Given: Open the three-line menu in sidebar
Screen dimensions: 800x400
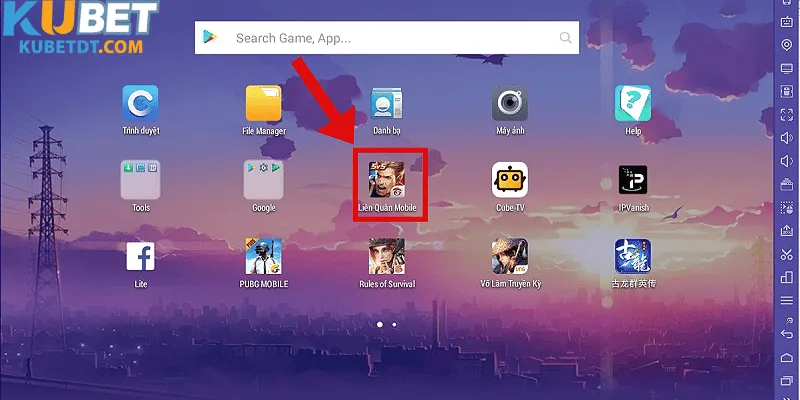Looking at the screenshot, I should click(786, 301).
